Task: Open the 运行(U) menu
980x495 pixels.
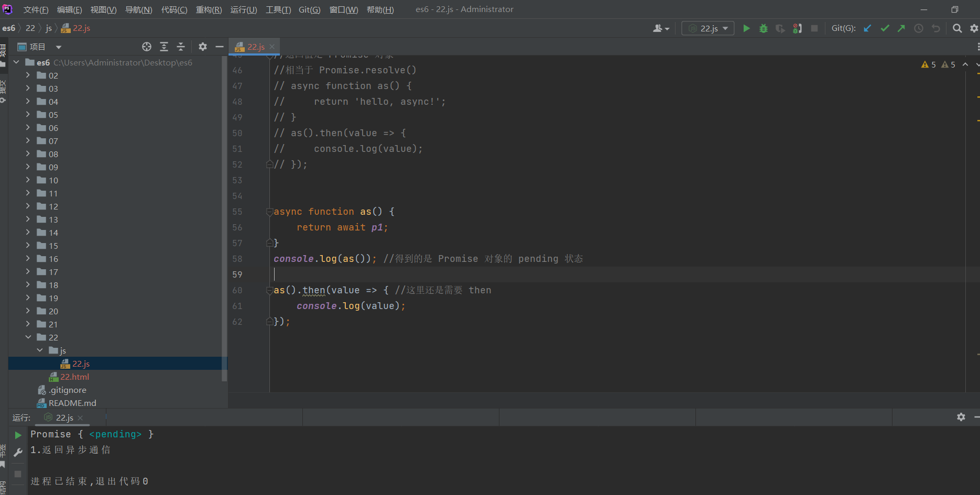Action: pyautogui.click(x=244, y=9)
